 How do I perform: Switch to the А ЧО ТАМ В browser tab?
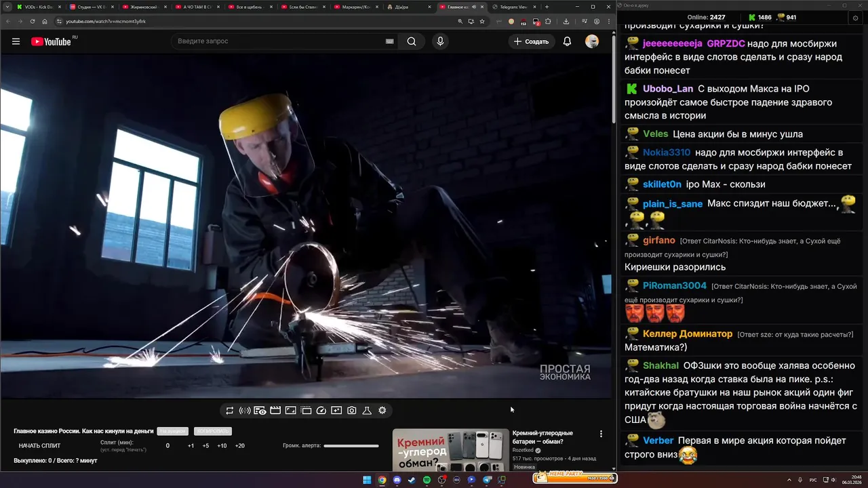197,7
